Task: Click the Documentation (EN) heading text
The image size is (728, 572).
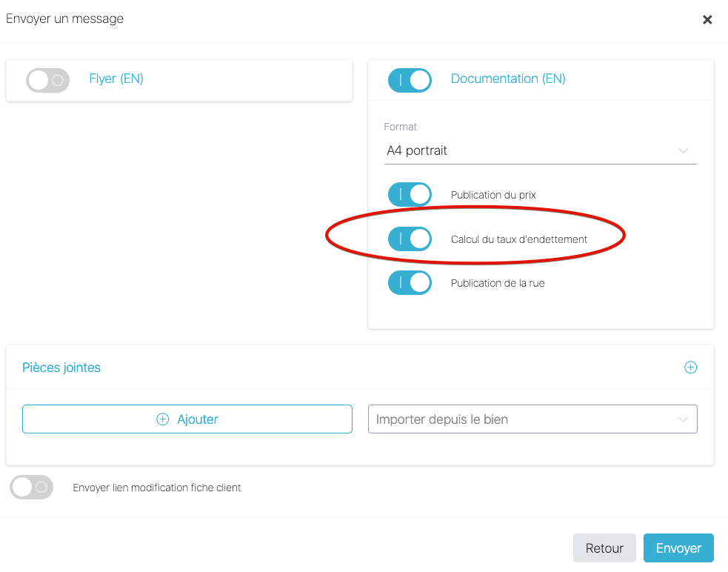Action: 508,79
